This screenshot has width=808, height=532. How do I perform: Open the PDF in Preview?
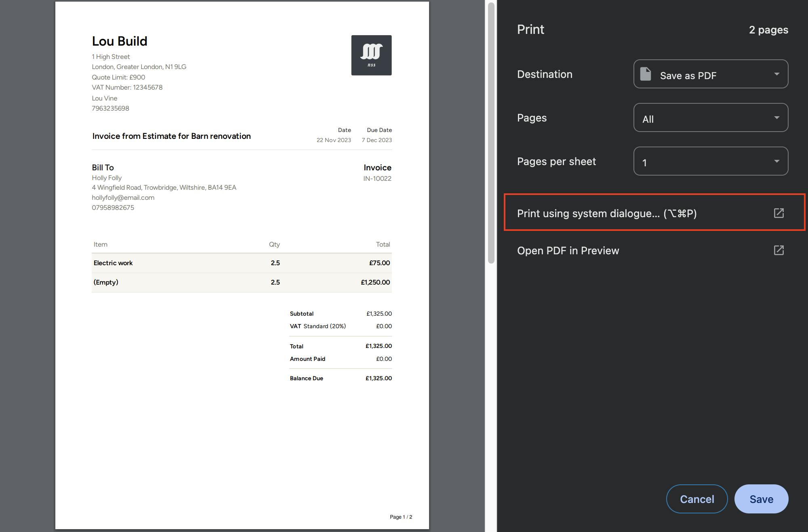568,250
